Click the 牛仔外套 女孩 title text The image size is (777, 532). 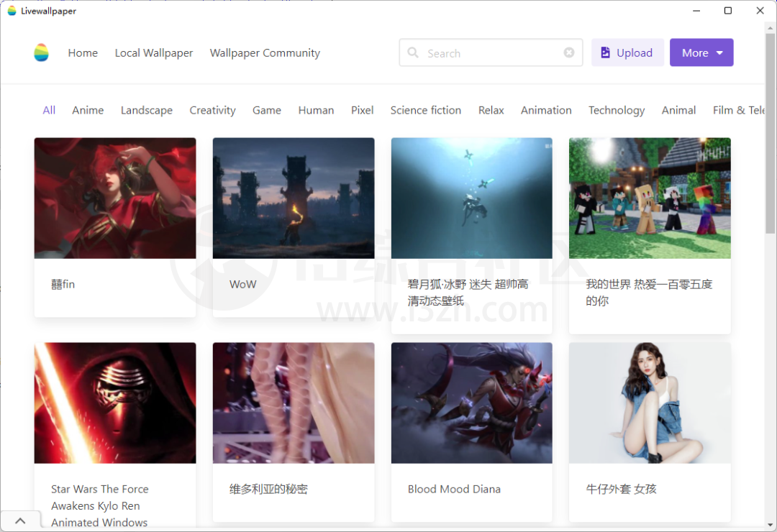(621, 489)
